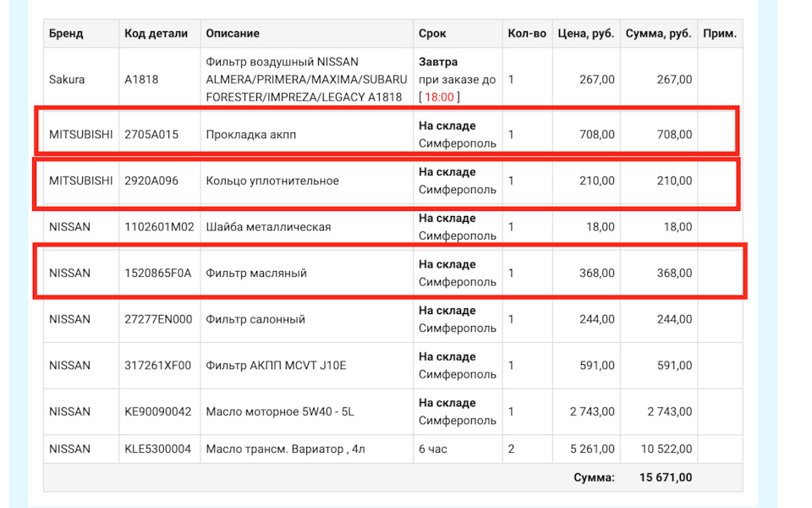812x508 pixels.
Task: Click the "Срок" column header
Action: [x=432, y=34]
